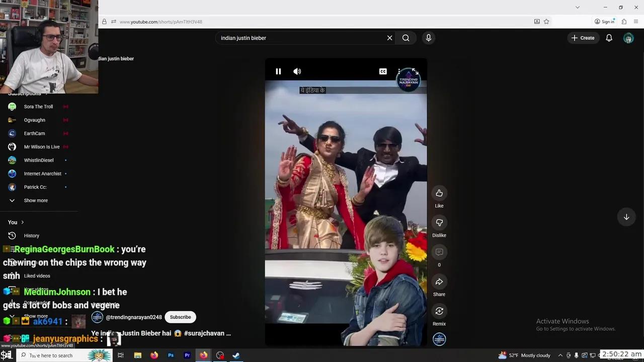
Task: Click the Windows Start button
Action: (6, 355)
